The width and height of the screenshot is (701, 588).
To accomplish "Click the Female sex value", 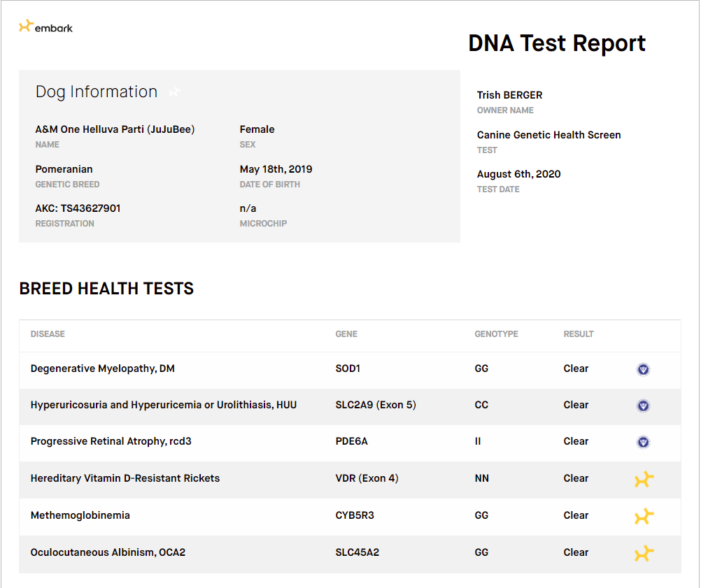I will coord(257,129).
